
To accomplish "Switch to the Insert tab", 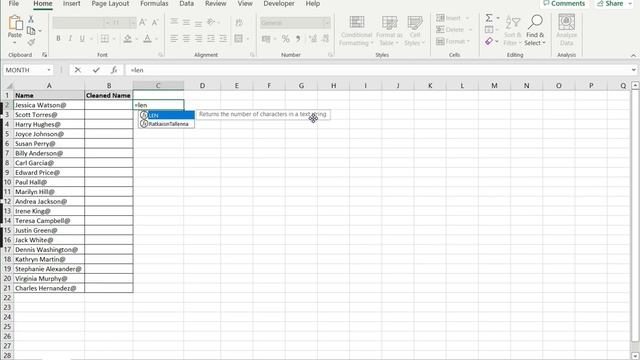I will click(x=71, y=4).
